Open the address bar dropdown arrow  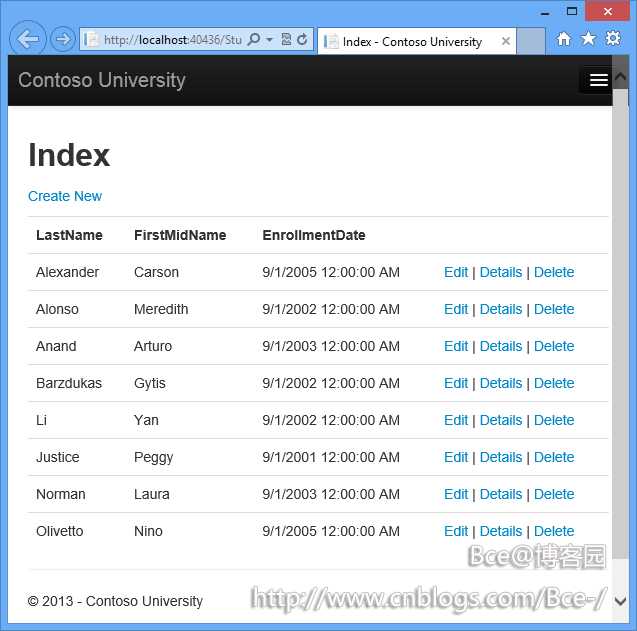point(269,40)
